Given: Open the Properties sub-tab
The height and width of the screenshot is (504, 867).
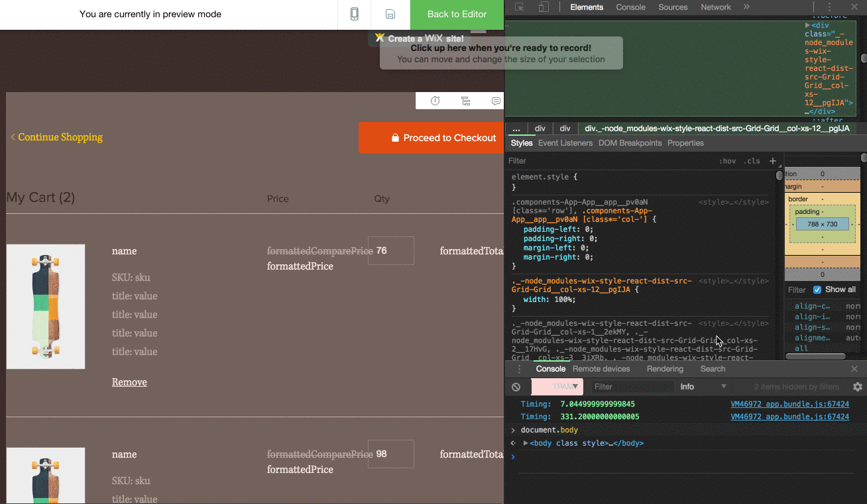Looking at the screenshot, I should click(685, 143).
